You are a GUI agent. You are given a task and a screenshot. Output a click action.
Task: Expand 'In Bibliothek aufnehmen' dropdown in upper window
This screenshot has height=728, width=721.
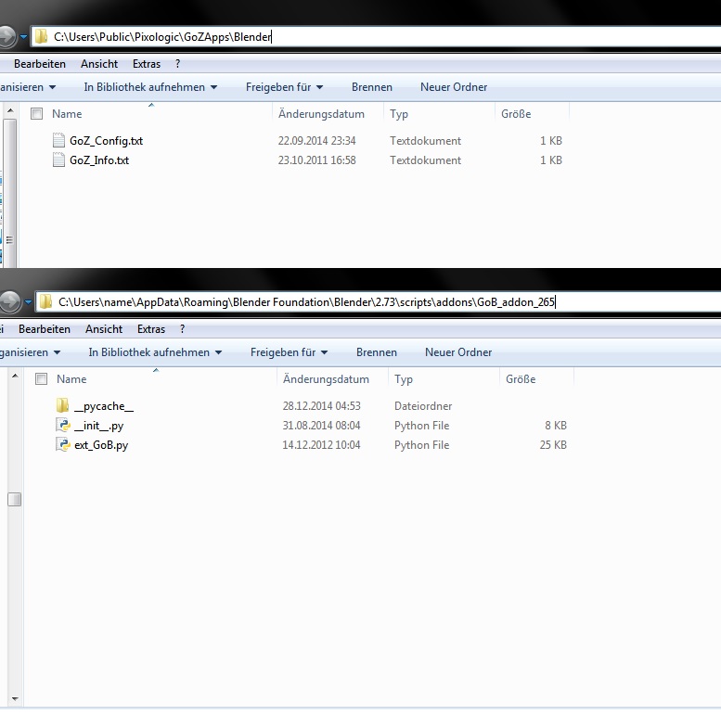[150, 87]
